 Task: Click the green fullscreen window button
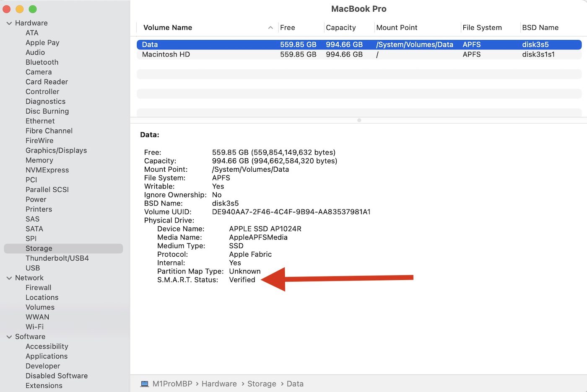tap(33, 9)
